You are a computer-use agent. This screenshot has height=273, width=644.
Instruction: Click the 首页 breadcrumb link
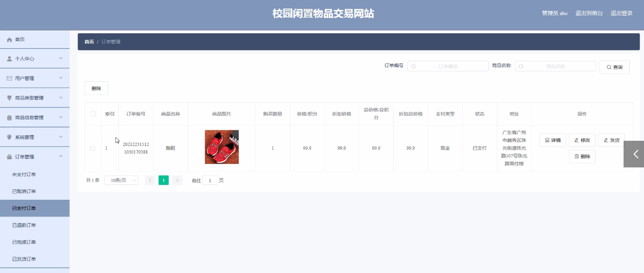[x=89, y=42]
